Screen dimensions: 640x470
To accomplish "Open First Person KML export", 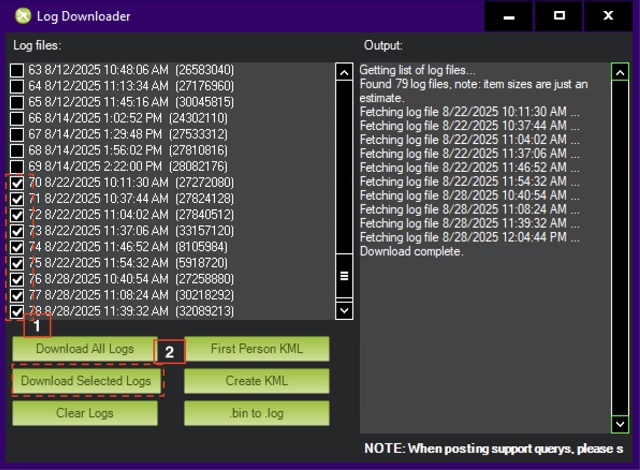I will coord(256,349).
